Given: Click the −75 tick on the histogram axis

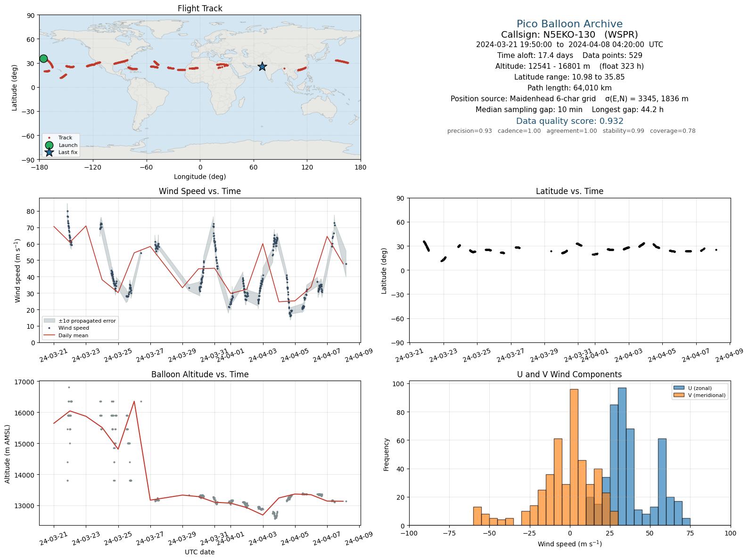Looking at the screenshot, I should pos(449,533).
